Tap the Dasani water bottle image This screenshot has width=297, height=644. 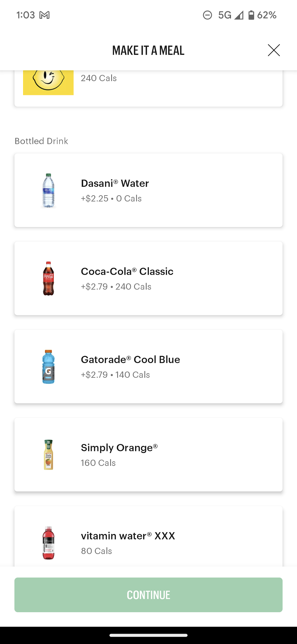[49, 190]
